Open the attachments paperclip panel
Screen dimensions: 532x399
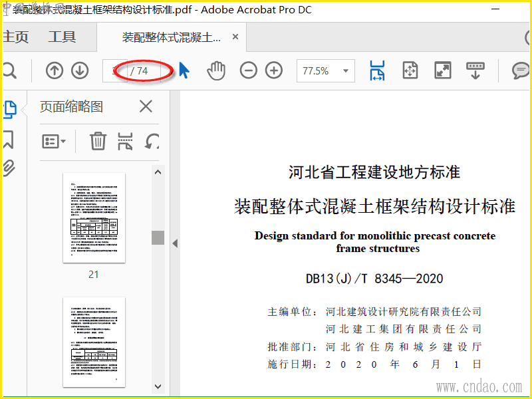point(9,168)
